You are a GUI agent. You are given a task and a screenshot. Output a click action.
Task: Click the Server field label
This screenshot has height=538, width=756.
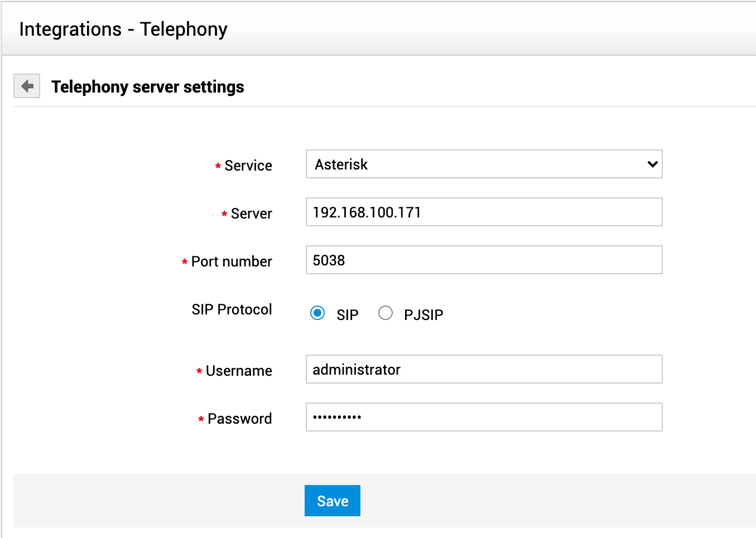click(251, 214)
